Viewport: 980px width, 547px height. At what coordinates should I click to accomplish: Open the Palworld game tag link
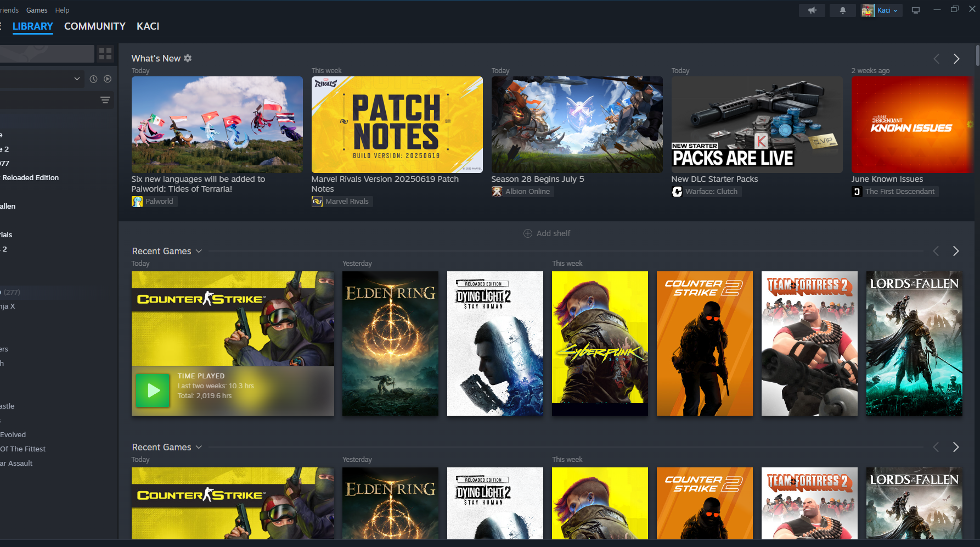click(x=154, y=202)
